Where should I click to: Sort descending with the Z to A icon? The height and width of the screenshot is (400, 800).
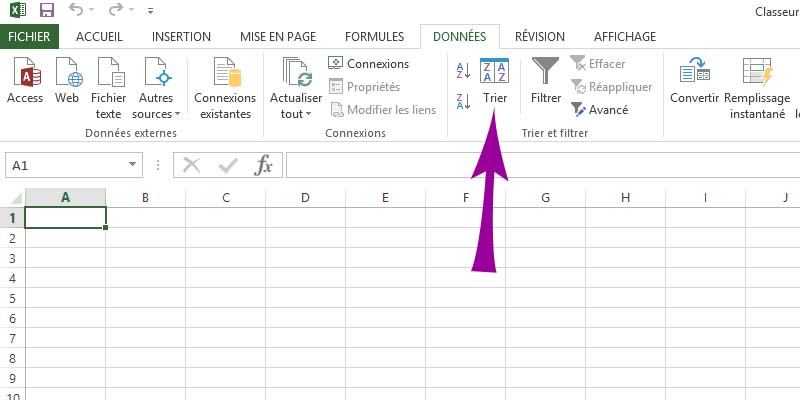463,102
